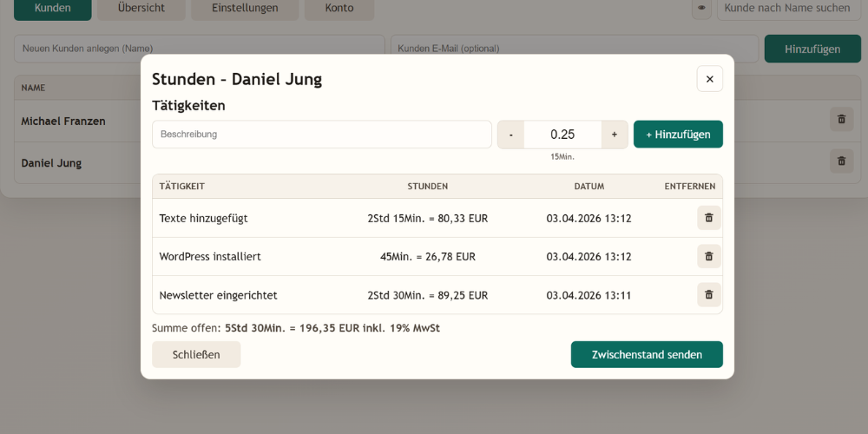Screen dimensions: 868x434
Task: Delete customer Michael Franzen with trash icon
Action: point(841,119)
